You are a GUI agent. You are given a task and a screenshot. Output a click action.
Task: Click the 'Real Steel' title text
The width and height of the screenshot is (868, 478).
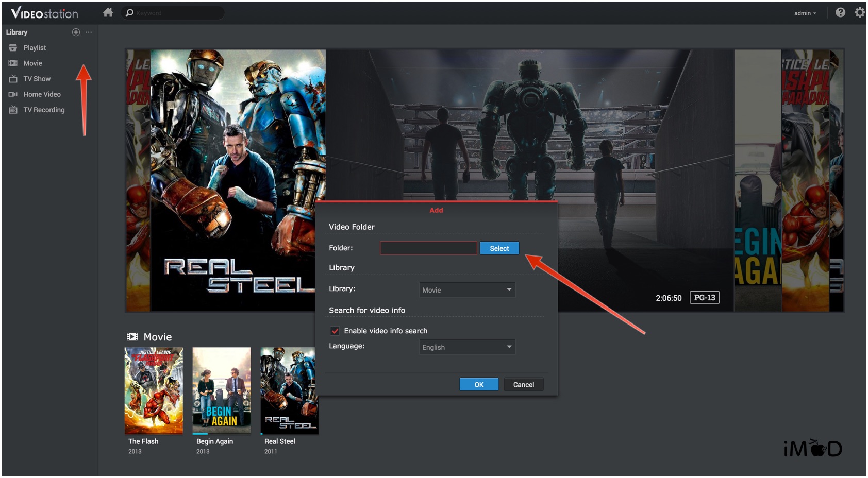coord(280,441)
